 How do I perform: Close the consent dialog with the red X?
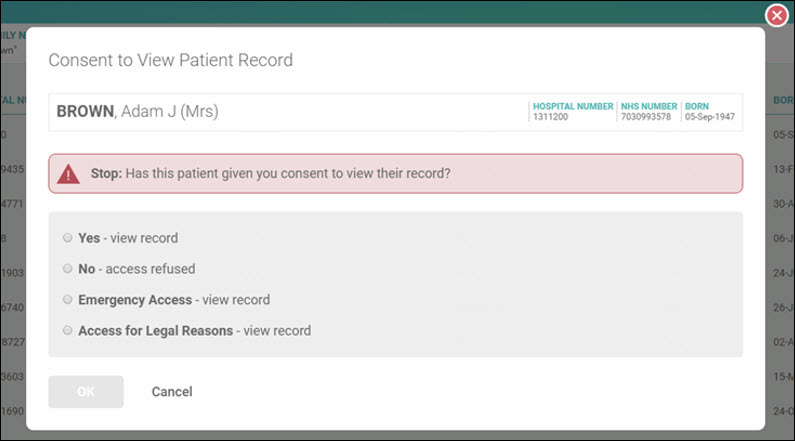(x=776, y=15)
